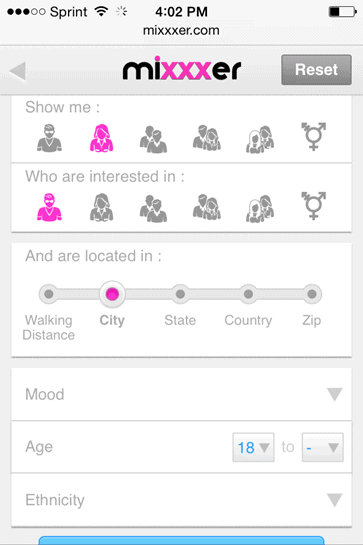The height and width of the screenshot is (545, 363).
Task: Expand the Ethnicity dropdown
Action: click(182, 500)
